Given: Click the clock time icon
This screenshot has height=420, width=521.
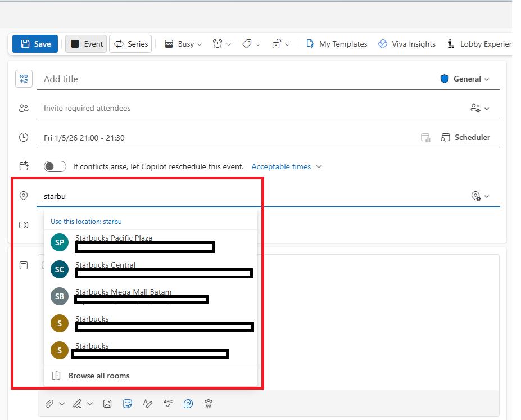Looking at the screenshot, I should [x=24, y=137].
